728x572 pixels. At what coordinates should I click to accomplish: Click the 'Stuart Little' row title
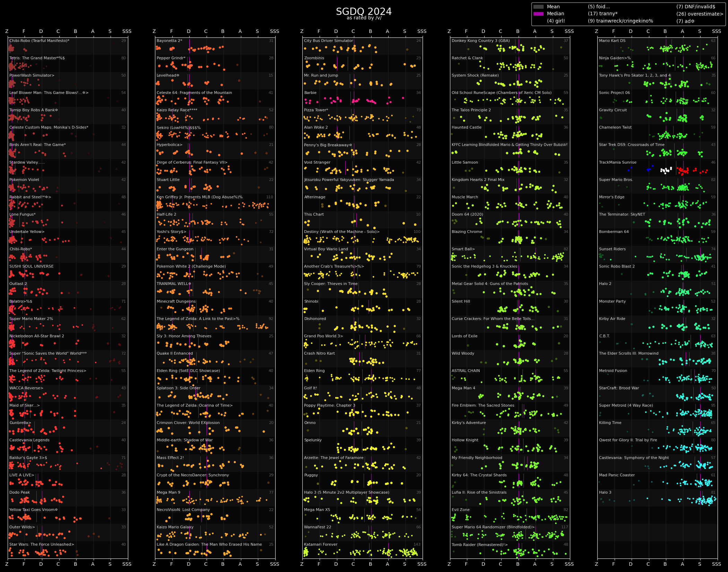[x=168, y=180]
